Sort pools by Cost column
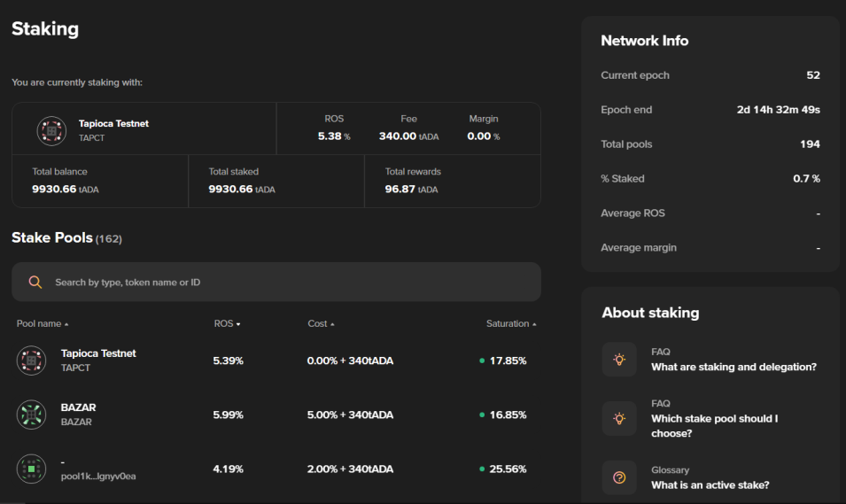The height and width of the screenshot is (504, 846). coord(321,324)
